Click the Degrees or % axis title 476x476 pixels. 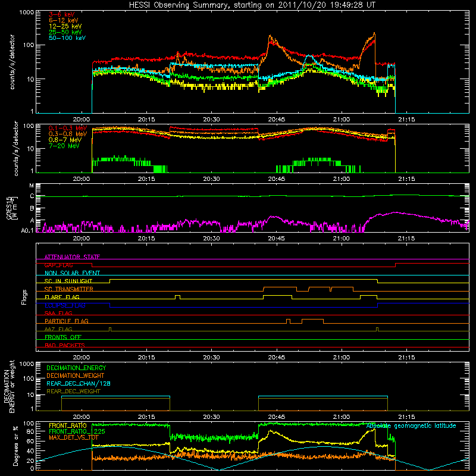[x=16, y=446]
